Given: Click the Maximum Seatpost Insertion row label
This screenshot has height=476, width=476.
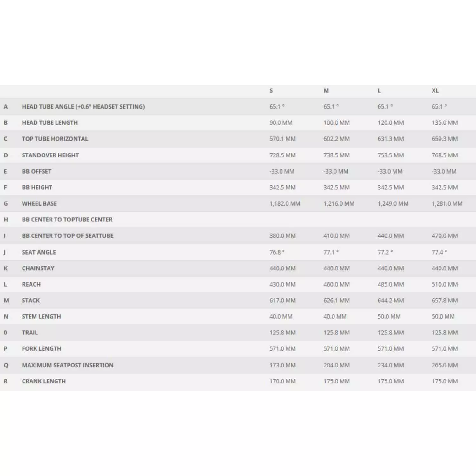Looking at the screenshot, I should (68, 365).
